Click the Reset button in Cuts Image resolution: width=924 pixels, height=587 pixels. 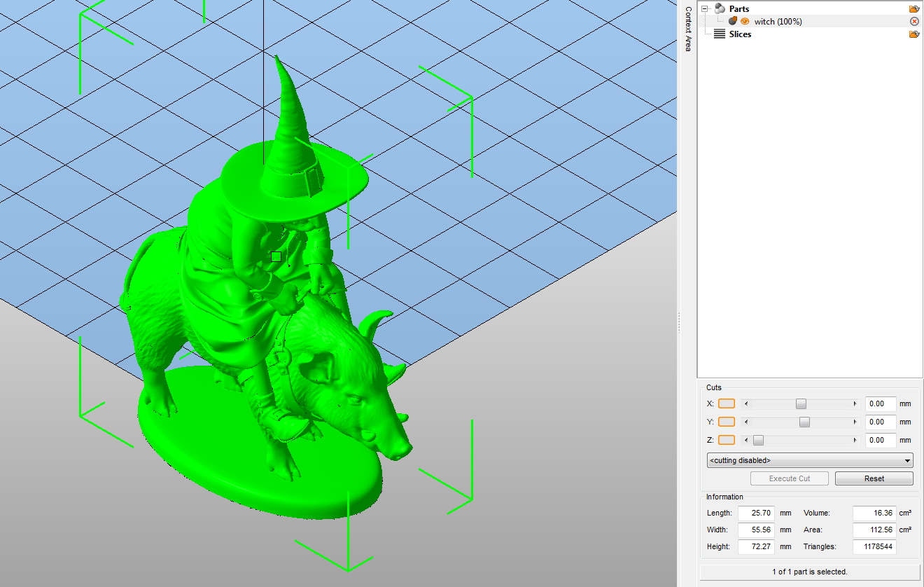click(874, 478)
